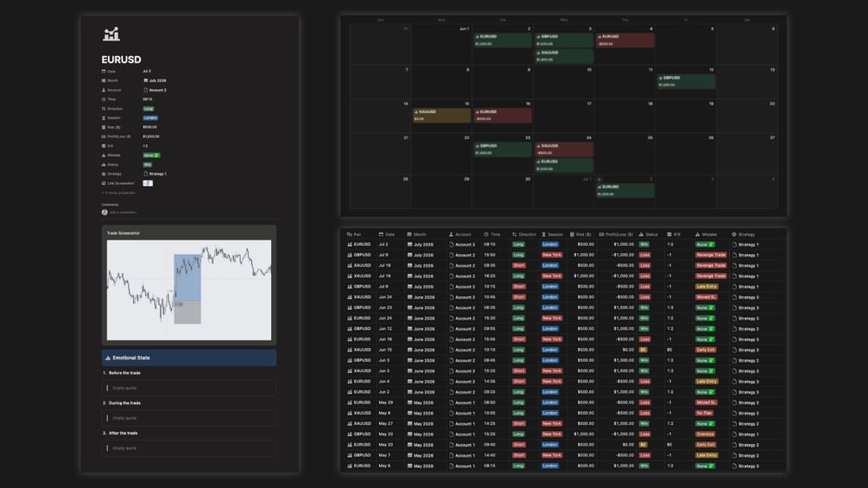Expand the more properties link under Link Screenshot
868x488 pixels.
(118, 193)
